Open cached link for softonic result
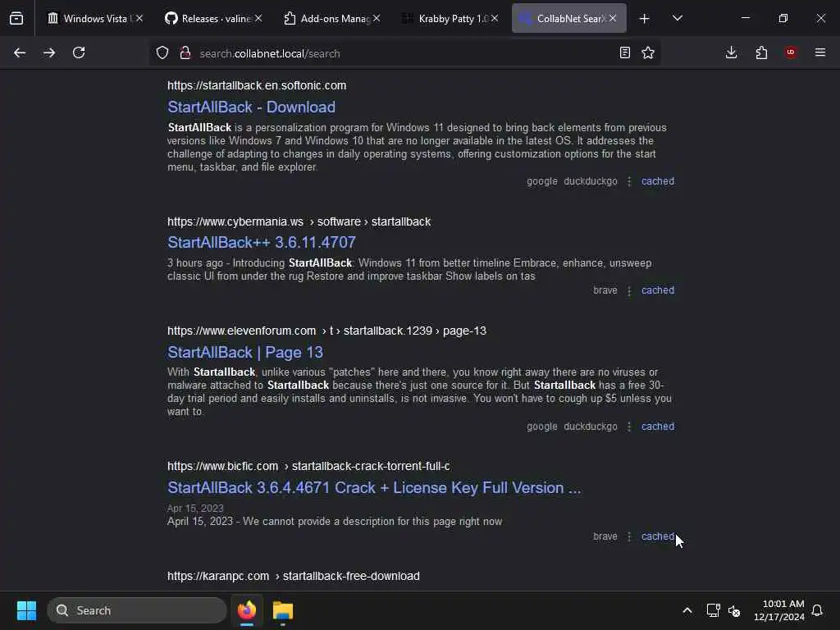Image resolution: width=840 pixels, height=630 pixels. coord(658,181)
